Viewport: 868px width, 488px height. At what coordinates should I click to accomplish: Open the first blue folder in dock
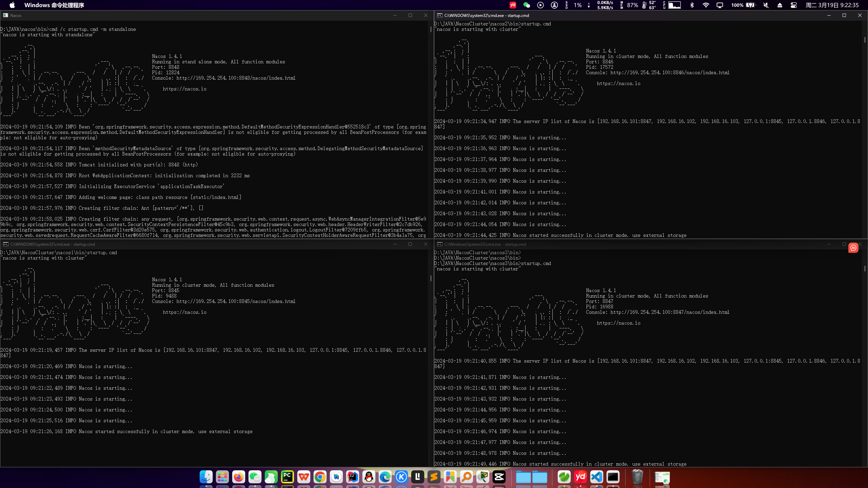click(524, 477)
